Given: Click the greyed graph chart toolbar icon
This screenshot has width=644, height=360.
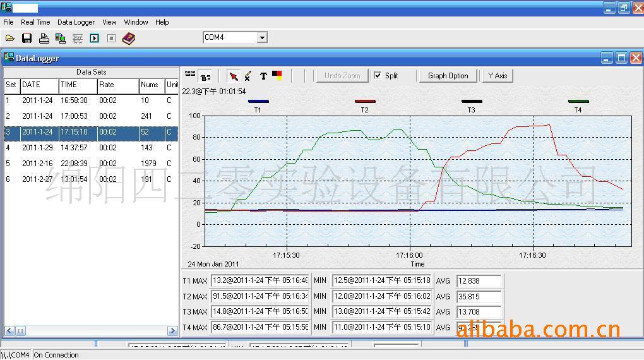Looking at the screenshot, I should 77,39.
